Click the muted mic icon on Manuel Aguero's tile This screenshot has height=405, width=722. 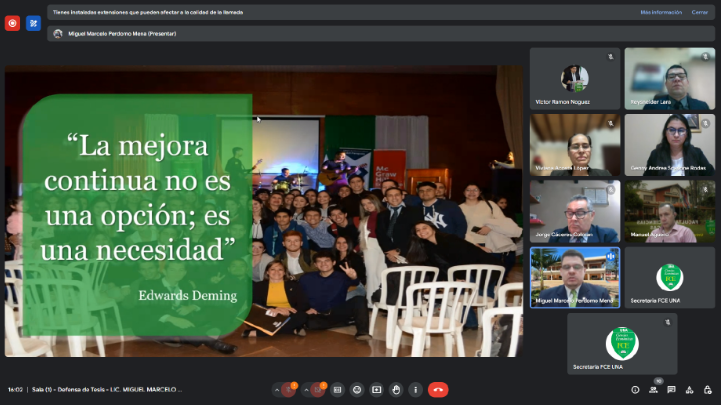[705, 190]
